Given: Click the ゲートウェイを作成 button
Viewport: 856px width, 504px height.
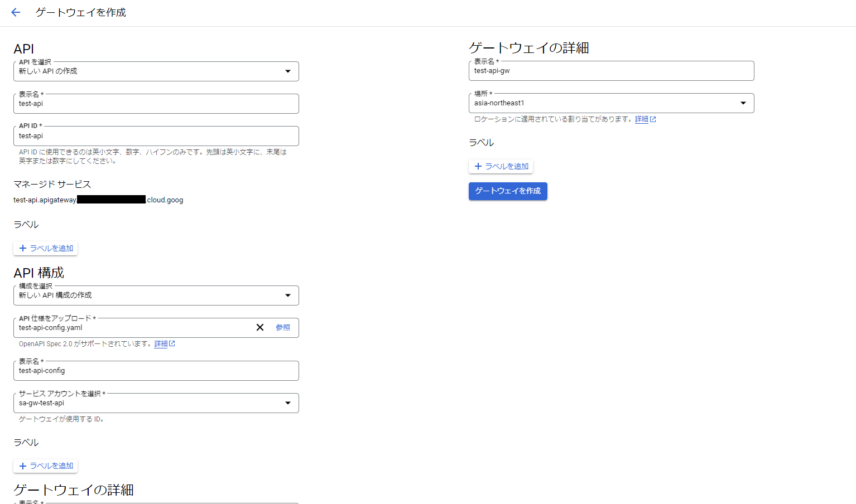Looking at the screenshot, I should (508, 191).
